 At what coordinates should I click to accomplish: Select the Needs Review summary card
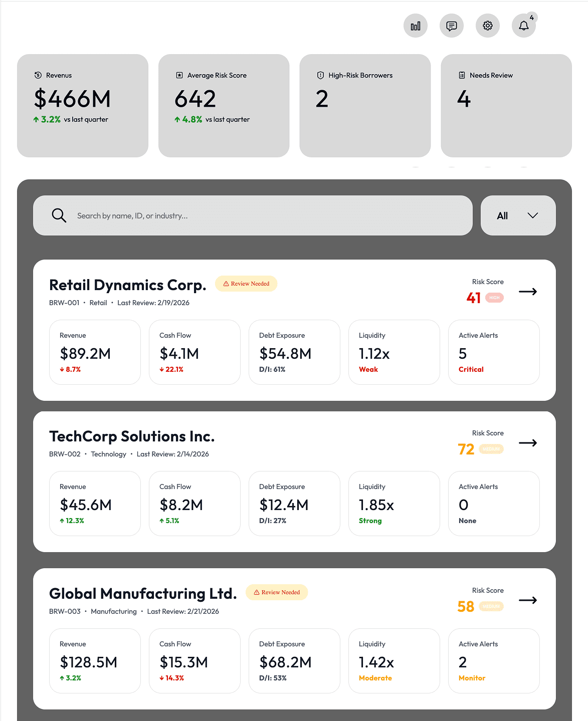tap(506, 106)
